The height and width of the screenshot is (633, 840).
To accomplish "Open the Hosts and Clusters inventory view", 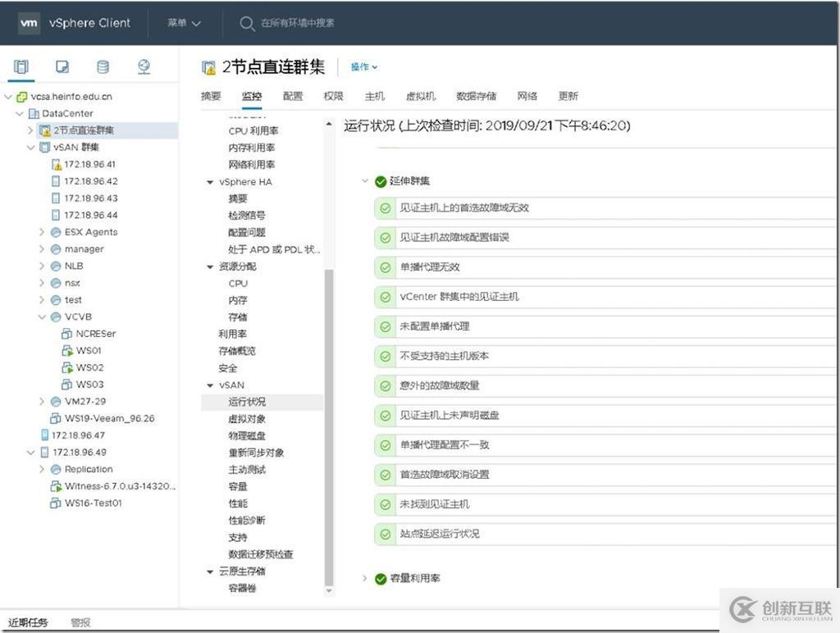I will click(21, 67).
